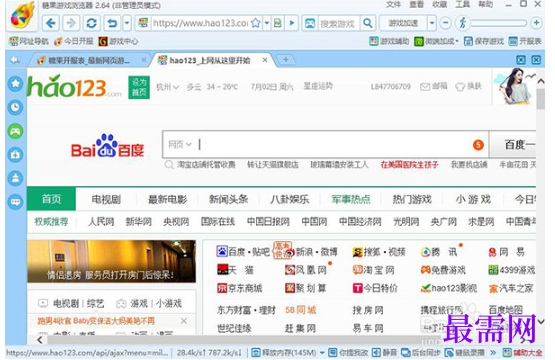555x360 pixels.
Task: Click the game speed slider track
Action: point(499,23)
